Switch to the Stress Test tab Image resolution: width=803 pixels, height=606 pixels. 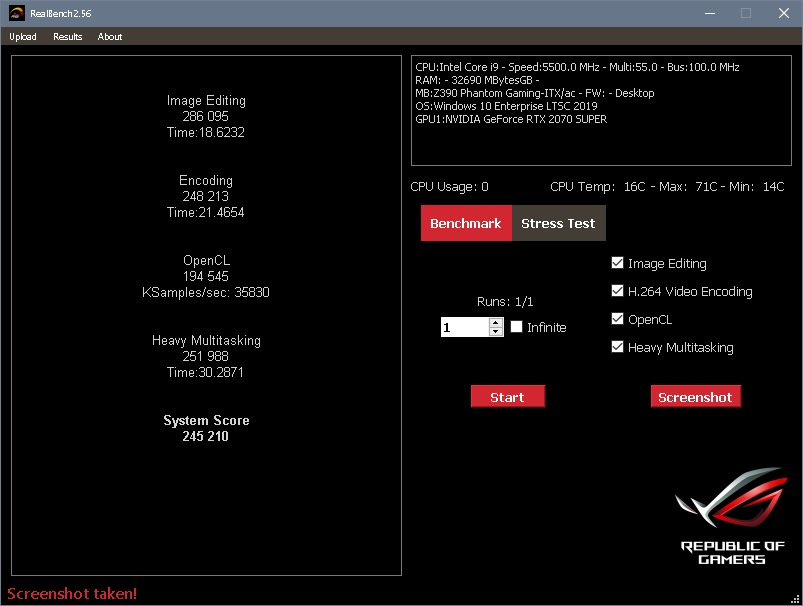click(x=558, y=223)
